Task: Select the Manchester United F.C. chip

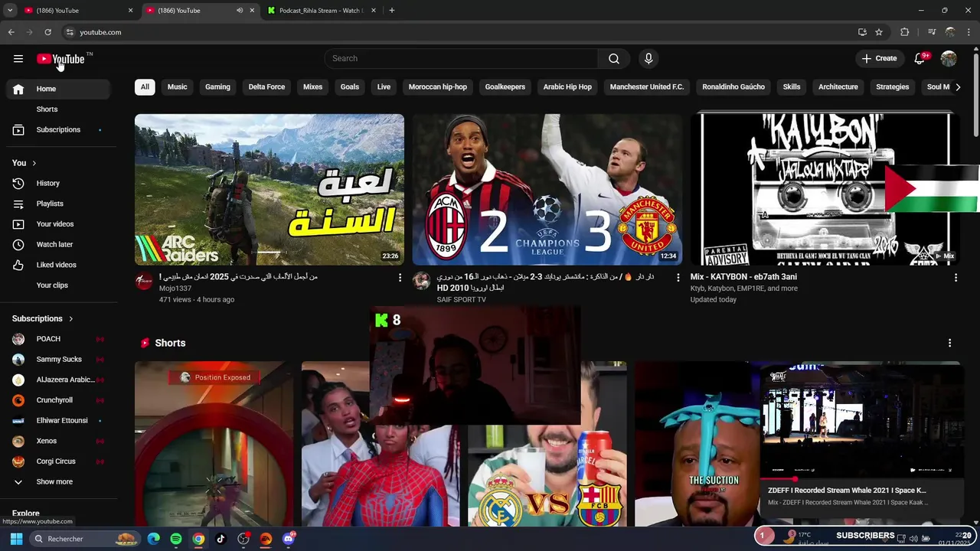Action: point(647,86)
